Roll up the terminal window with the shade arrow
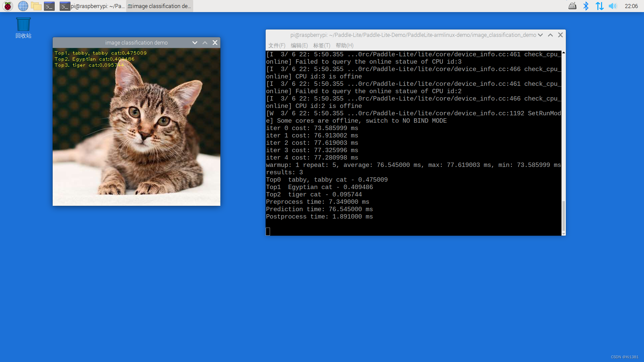 pos(550,35)
